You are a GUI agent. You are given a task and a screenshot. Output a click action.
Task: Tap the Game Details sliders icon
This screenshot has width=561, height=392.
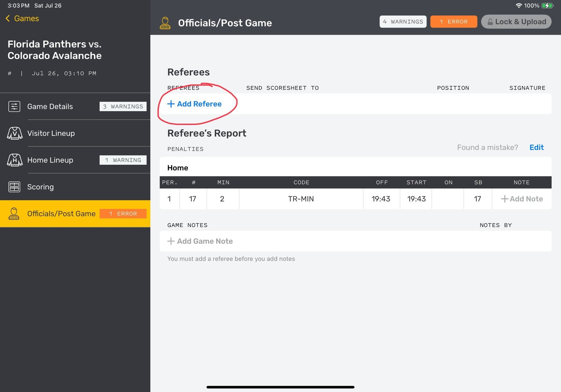pos(14,107)
